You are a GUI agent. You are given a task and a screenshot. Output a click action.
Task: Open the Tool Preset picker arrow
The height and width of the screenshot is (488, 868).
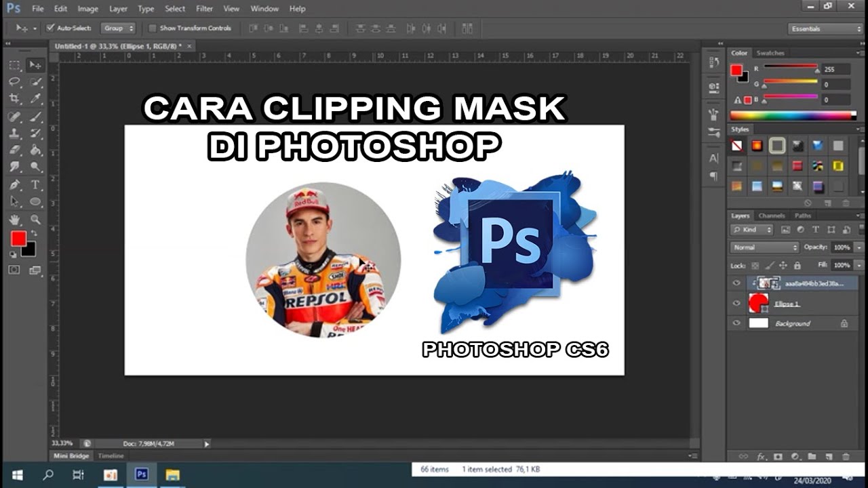click(x=33, y=28)
